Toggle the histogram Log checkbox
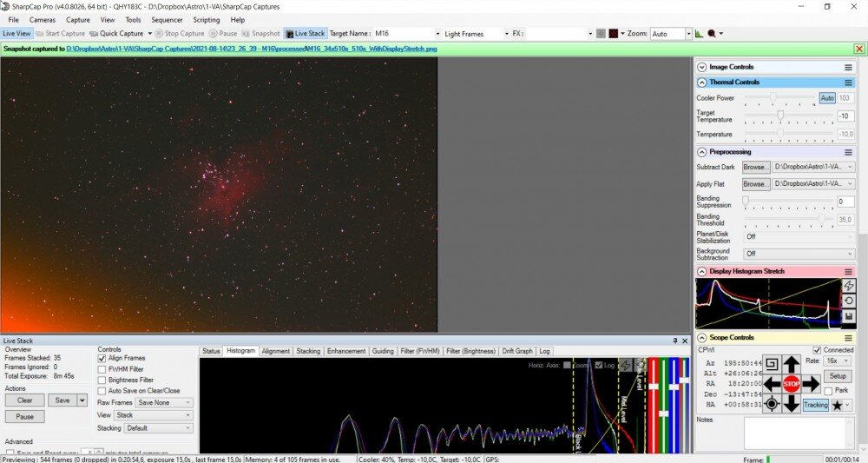Screen dimensions: 868x463 598,365
